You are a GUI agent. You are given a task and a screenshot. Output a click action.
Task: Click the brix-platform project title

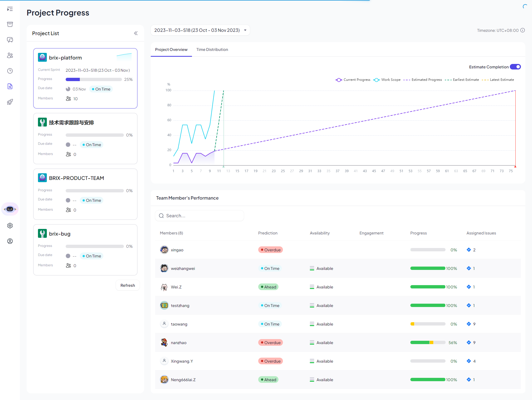pyautogui.click(x=65, y=58)
